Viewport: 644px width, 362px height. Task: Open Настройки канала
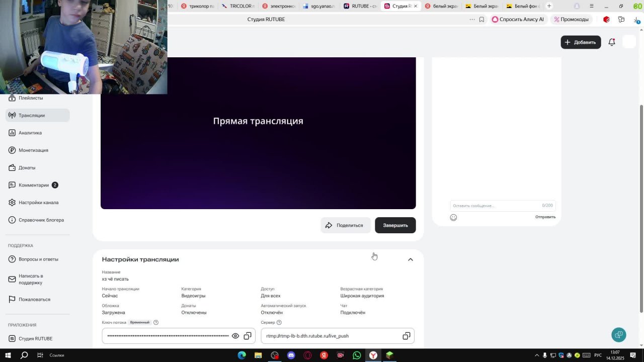pos(38,203)
